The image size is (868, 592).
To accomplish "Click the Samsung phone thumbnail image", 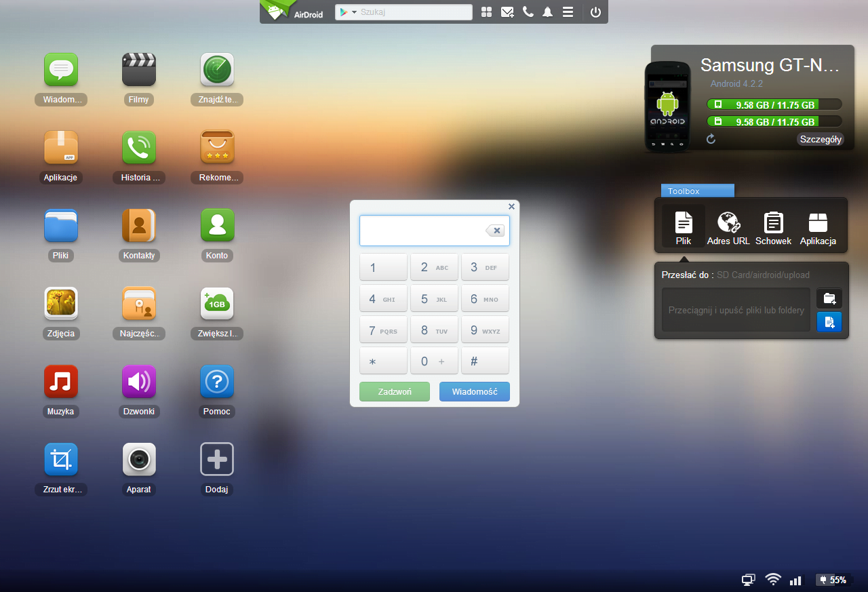I will pos(667,107).
